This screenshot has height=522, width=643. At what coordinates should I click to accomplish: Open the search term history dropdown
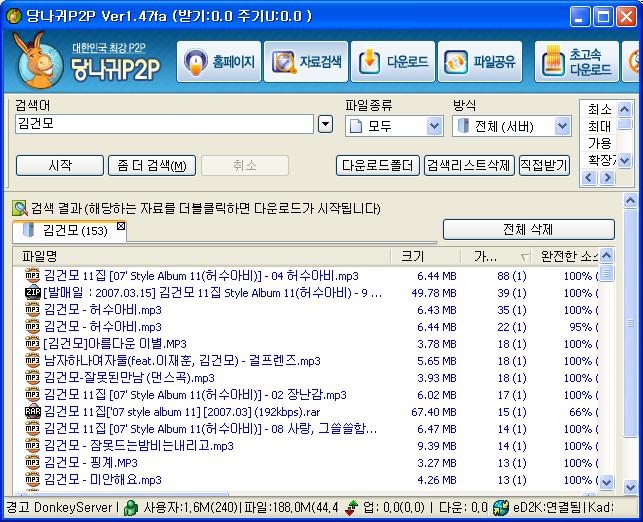pos(325,124)
